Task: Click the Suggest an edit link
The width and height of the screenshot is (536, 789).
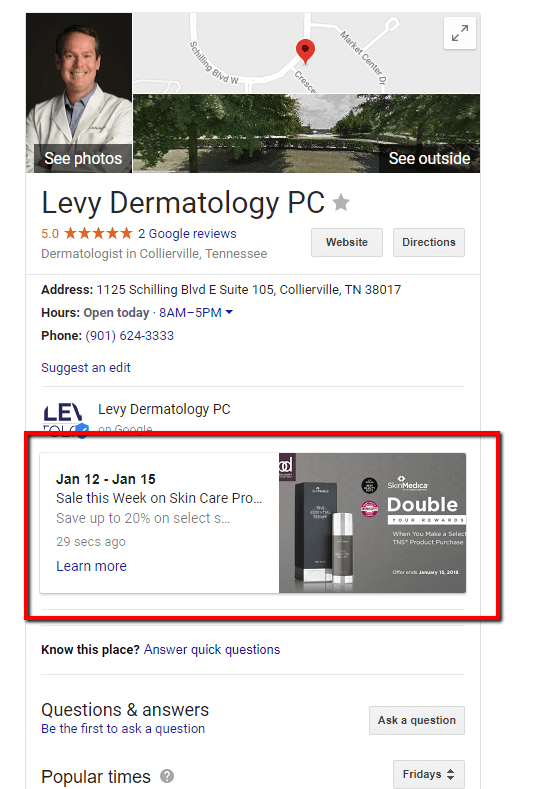Action: [86, 368]
